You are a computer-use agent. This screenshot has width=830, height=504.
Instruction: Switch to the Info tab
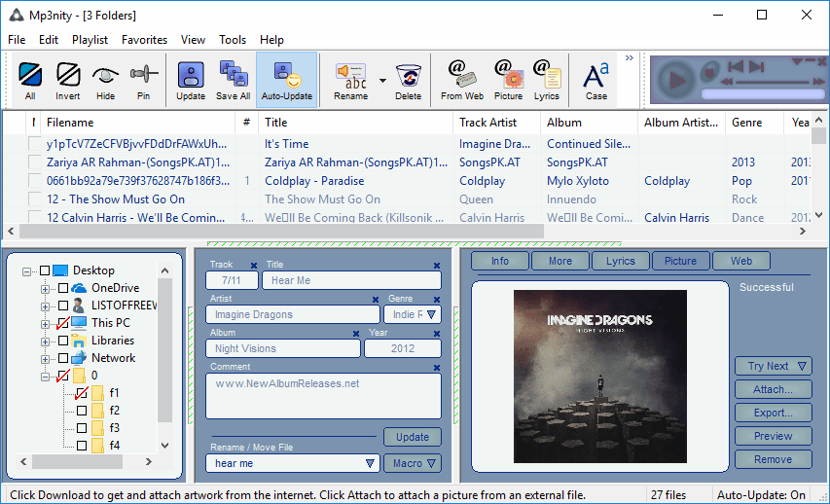(500, 261)
